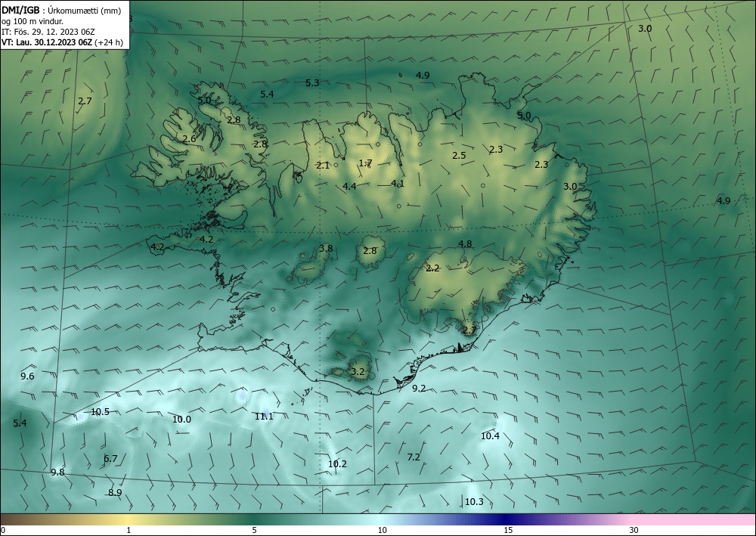The height and width of the screenshot is (536, 756).
Task: Click the 10.5 value in the southwest sea
Action: click(x=101, y=412)
